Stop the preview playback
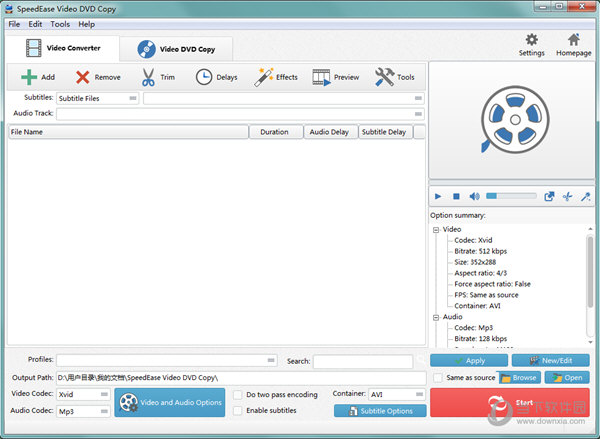The width and height of the screenshot is (600, 439). point(456,196)
